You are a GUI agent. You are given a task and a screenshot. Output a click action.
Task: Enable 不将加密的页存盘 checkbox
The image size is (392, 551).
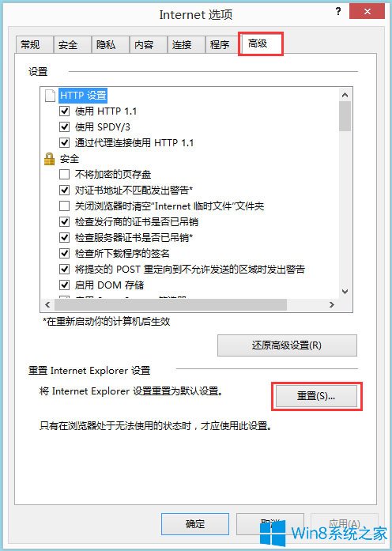[x=64, y=174]
